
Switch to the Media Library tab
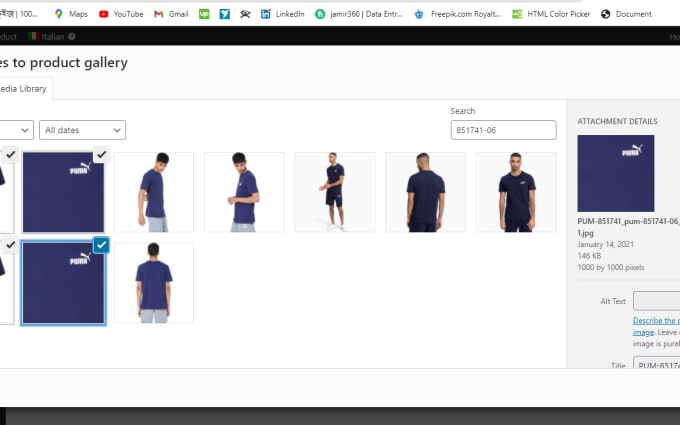pos(23,88)
